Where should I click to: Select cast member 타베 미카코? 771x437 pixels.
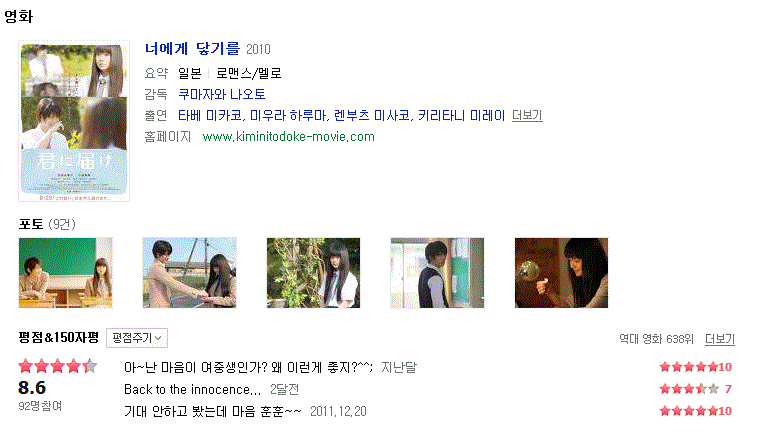click(x=210, y=116)
